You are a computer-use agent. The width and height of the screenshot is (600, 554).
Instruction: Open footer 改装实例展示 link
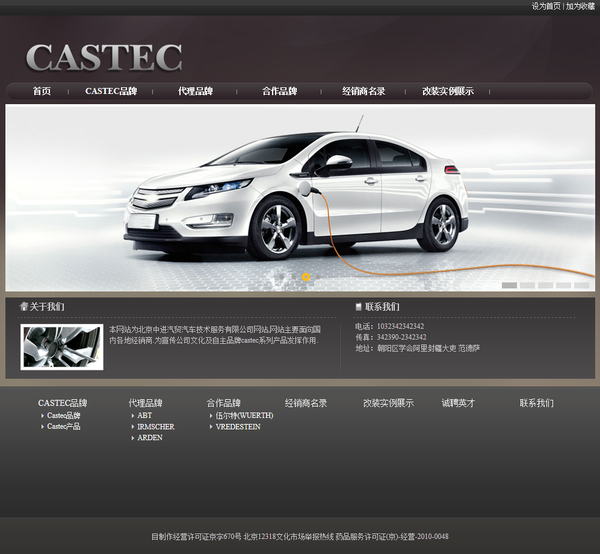[388, 403]
